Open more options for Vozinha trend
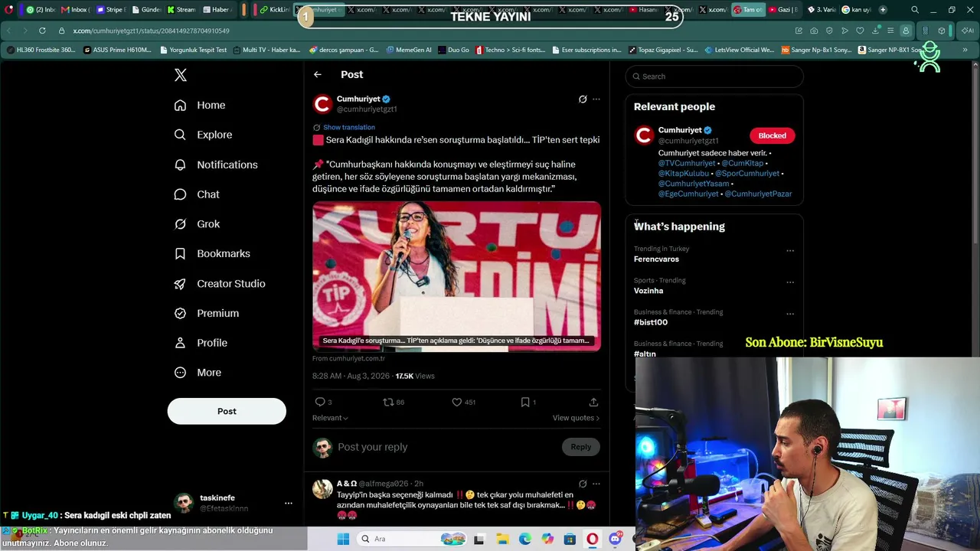This screenshot has height=551, width=980. click(790, 282)
